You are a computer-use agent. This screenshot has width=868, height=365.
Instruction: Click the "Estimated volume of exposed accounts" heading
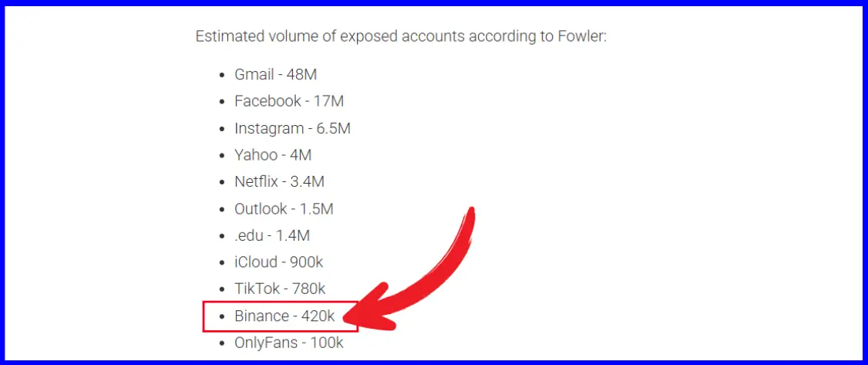[401, 36]
